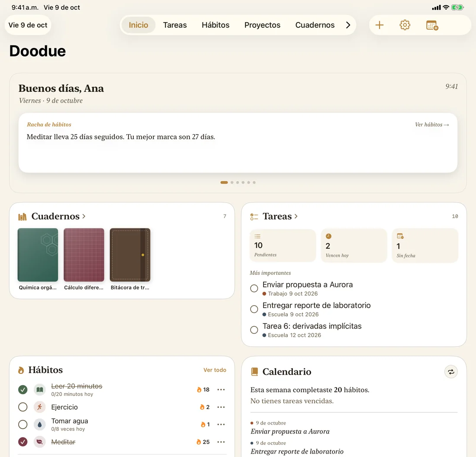Complete task Entregar reporte de laboratorio
This screenshot has width=476, height=457.
click(254, 309)
